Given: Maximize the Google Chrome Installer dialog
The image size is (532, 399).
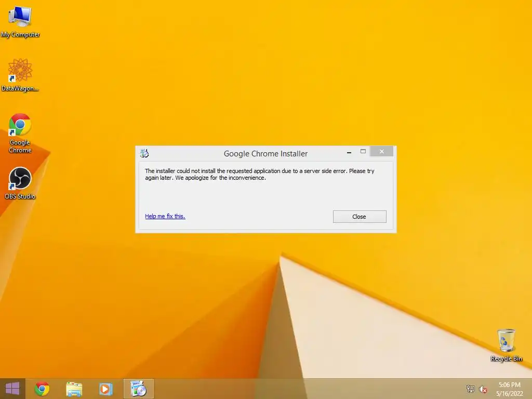Looking at the screenshot, I should coord(363,152).
